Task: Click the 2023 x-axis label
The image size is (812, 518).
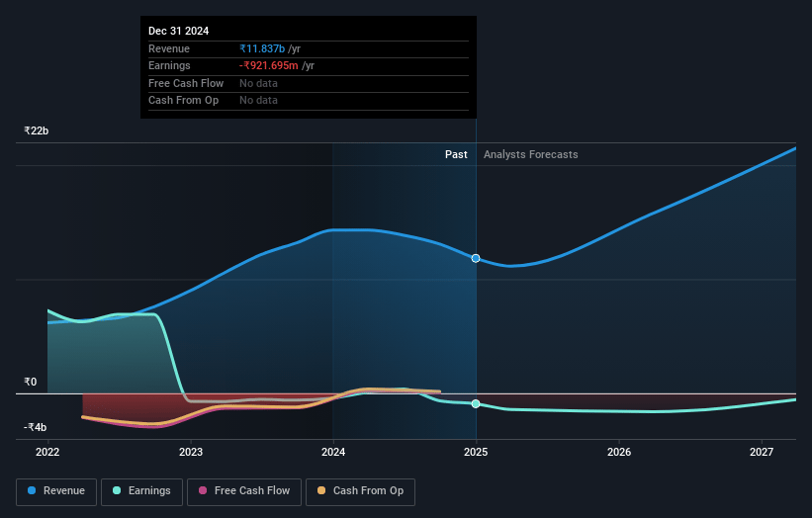Action: pos(191,452)
